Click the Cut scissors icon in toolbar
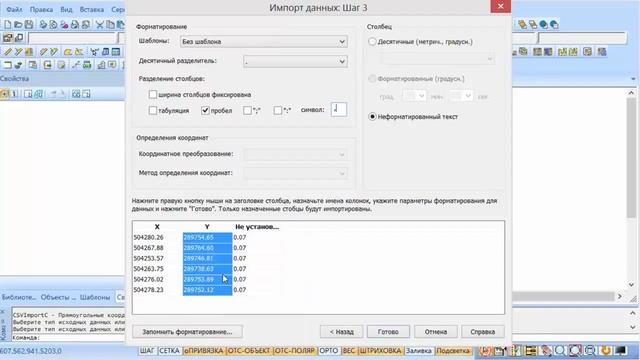The image size is (640, 360). coord(100,24)
